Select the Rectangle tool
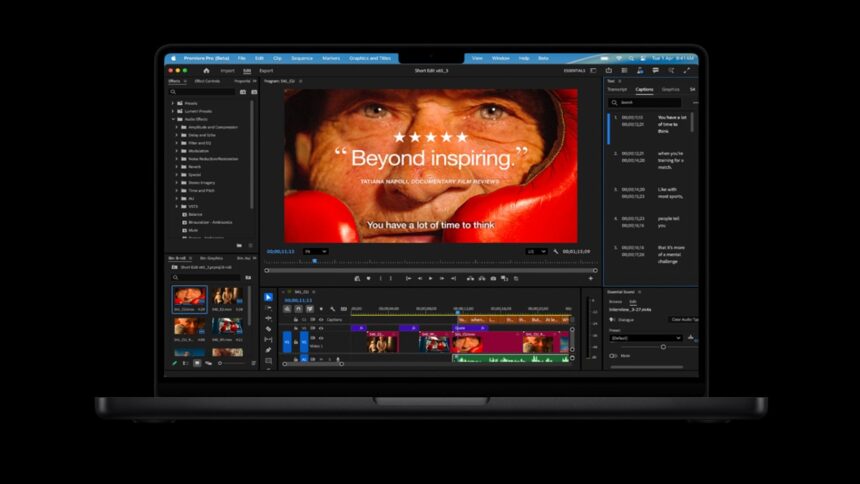Image resolution: width=860 pixels, height=484 pixels. (x=268, y=361)
